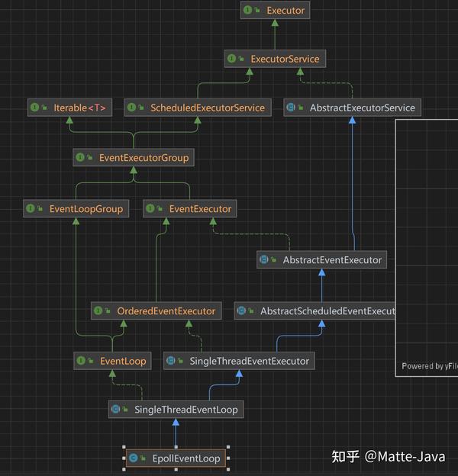Click the interface icon beside EventLoop
This screenshot has height=476, width=458.
pos(81,361)
